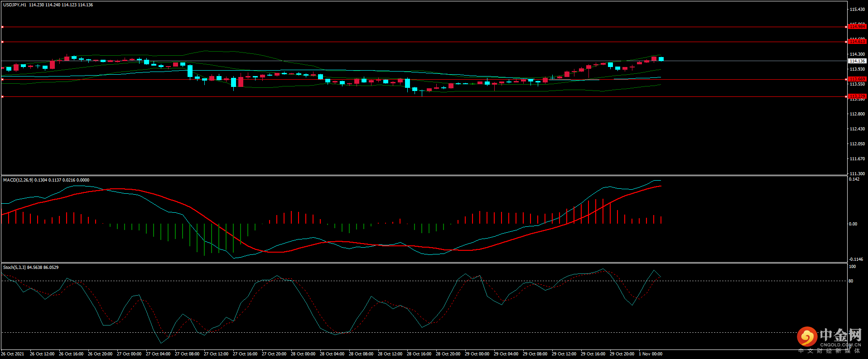Click the 26 Oct 2021 date label
Image resolution: width=868 pixels, height=359 pixels.
pos(13,354)
